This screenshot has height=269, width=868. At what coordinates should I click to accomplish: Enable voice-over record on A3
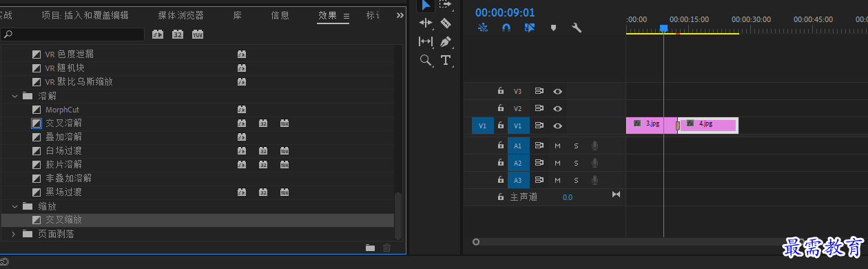595,181
